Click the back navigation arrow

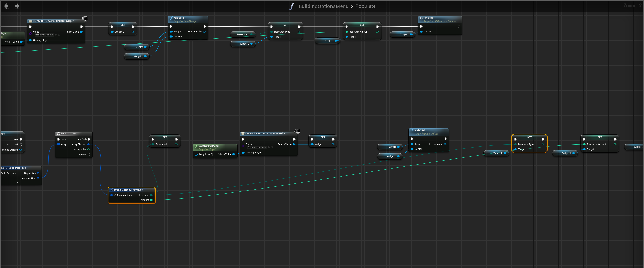coord(6,6)
